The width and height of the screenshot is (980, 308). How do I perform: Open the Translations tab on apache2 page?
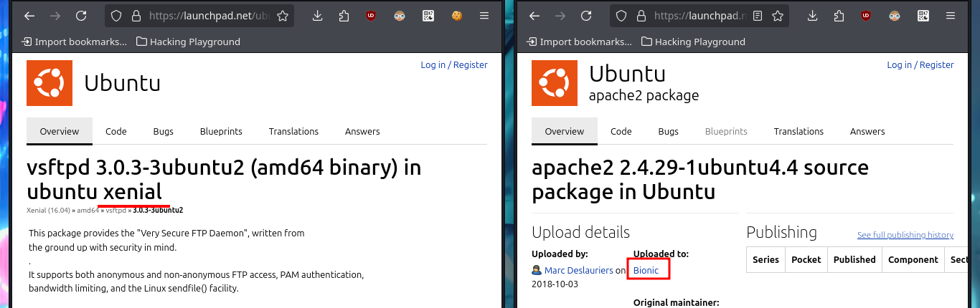(798, 131)
